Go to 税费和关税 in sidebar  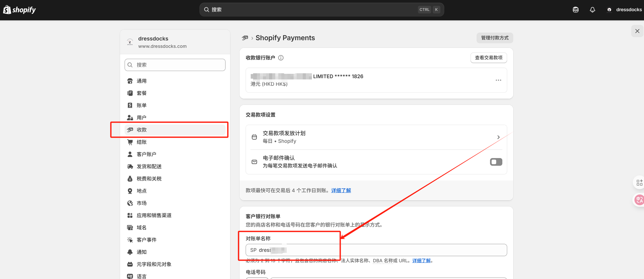(x=149, y=179)
